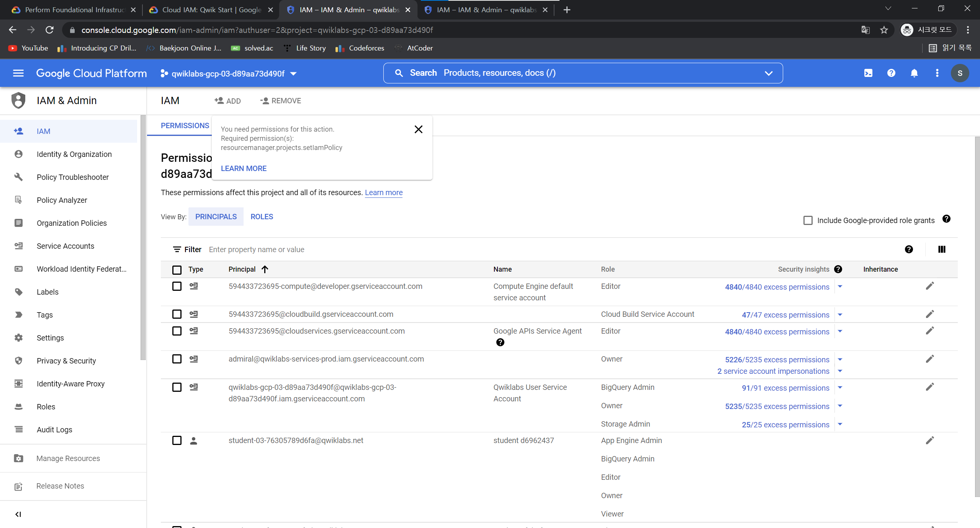
Task: Enable Include Google-provided role grants
Action: tap(808, 220)
